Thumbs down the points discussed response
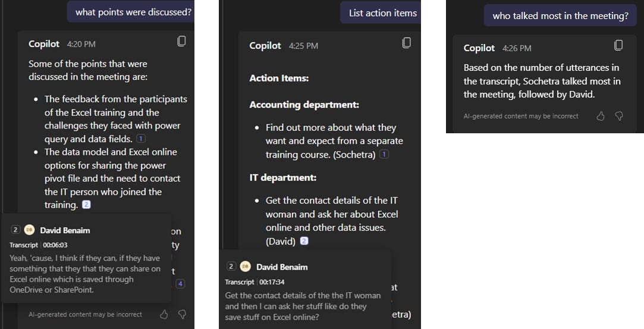The image size is (644, 329). click(183, 314)
